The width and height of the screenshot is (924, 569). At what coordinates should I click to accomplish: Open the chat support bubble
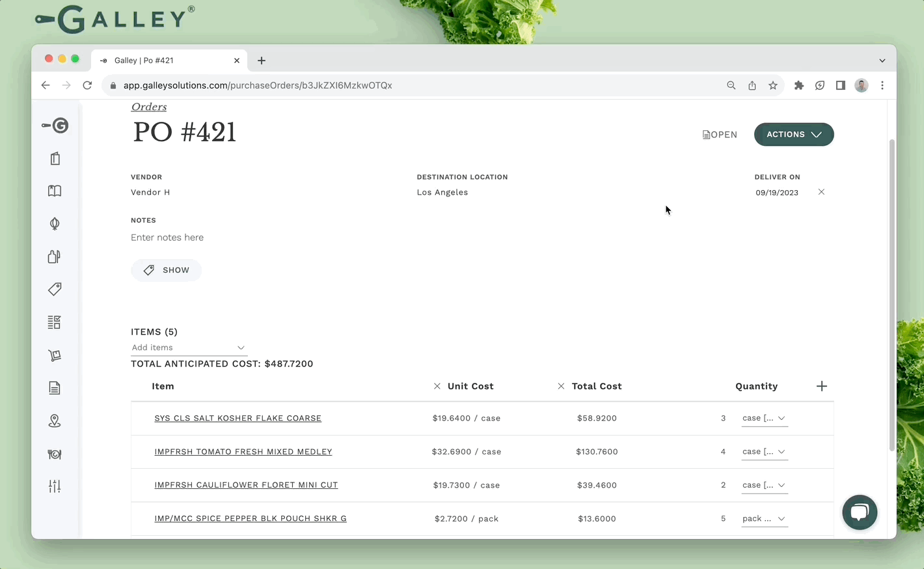(x=860, y=512)
